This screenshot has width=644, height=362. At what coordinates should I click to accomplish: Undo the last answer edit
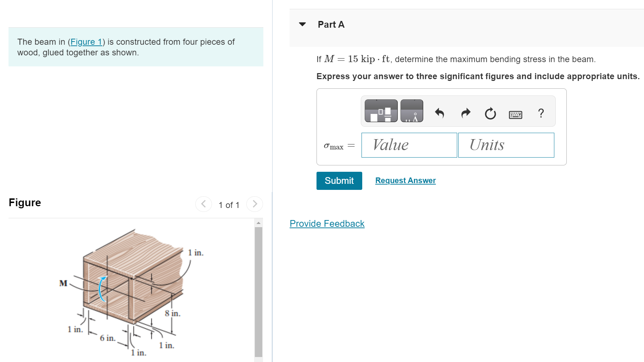pyautogui.click(x=439, y=113)
